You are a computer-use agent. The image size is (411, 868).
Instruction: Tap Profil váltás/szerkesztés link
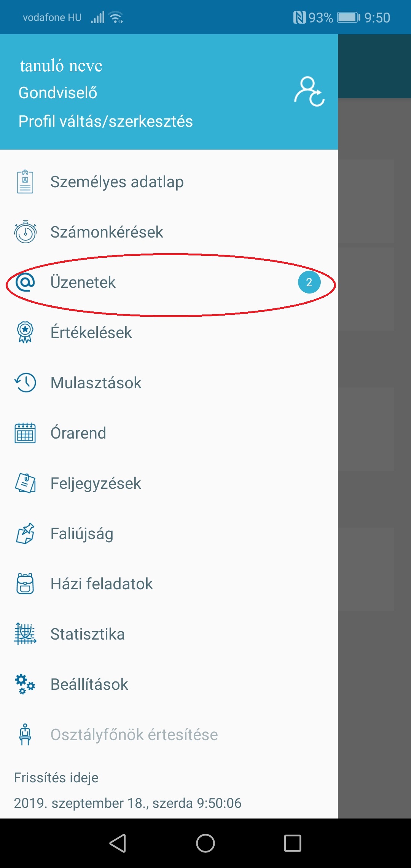tap(106, 121)
